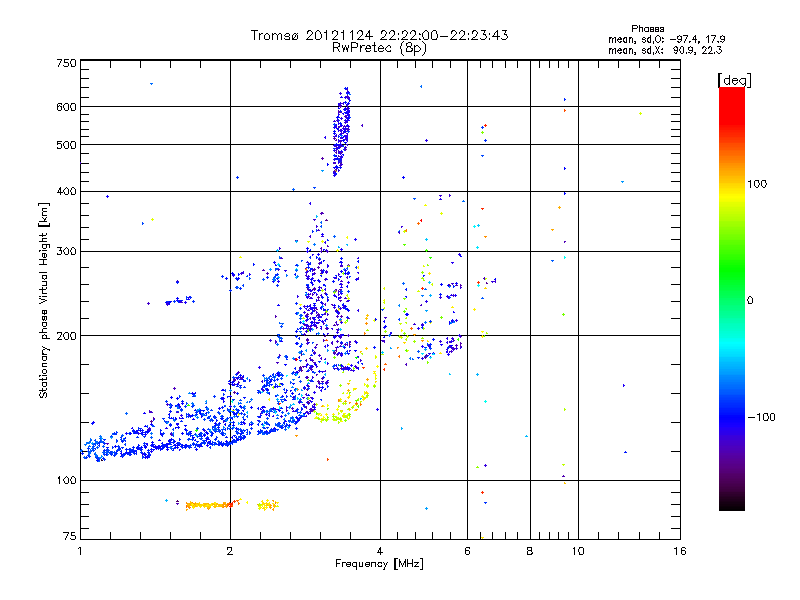Click the y-axis '200' tick label
The image size is (800, 600).
[x=66, y=336]
